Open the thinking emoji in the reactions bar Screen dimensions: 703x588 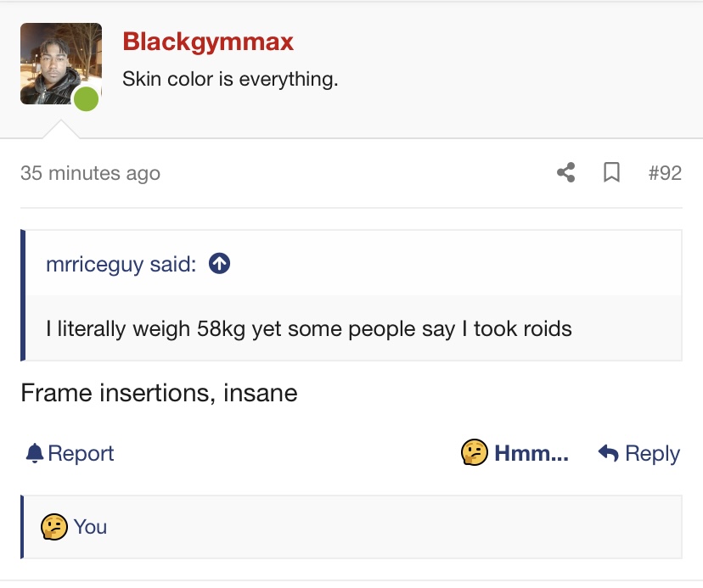pyautogui.click(x=54, y=527)
